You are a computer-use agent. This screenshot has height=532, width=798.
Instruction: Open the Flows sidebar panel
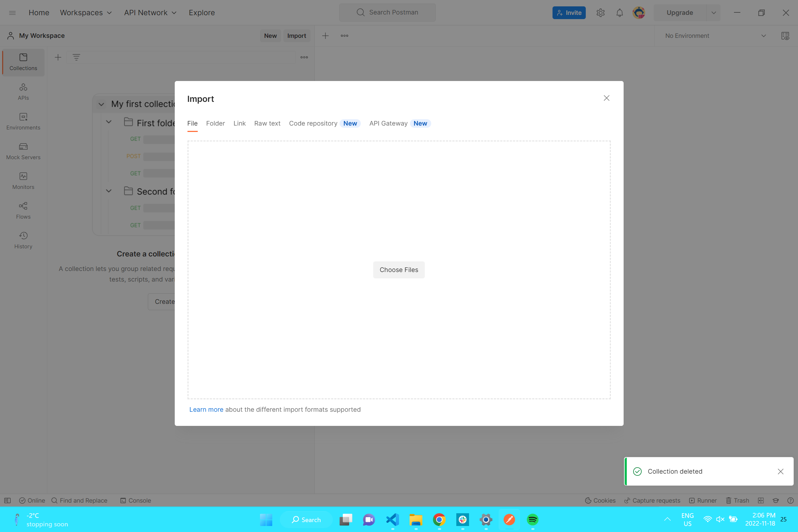pos(23,210)
